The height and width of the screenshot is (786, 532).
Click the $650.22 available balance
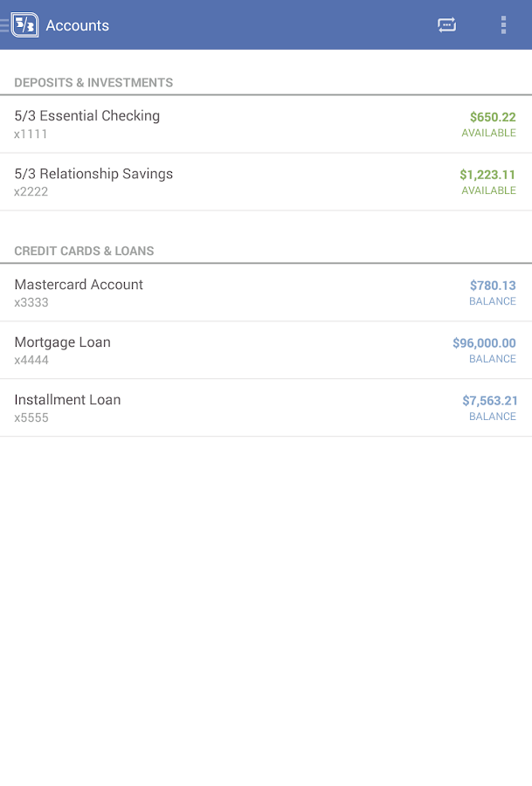coord(493,117)
